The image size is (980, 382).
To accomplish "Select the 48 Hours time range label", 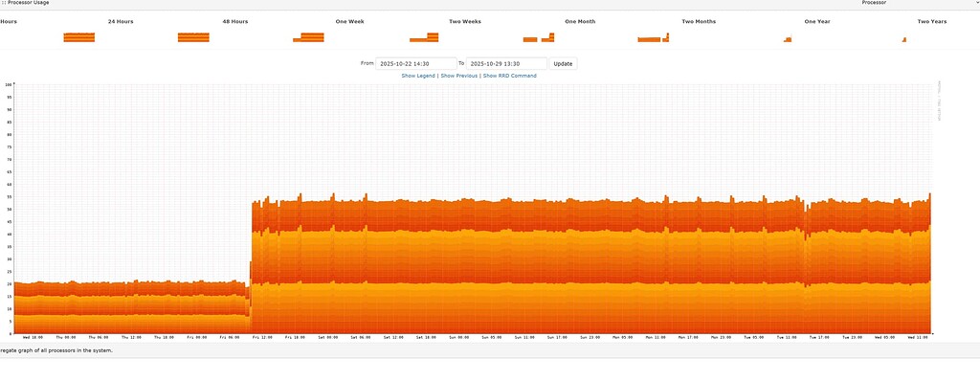I will [x=235, y=21].
